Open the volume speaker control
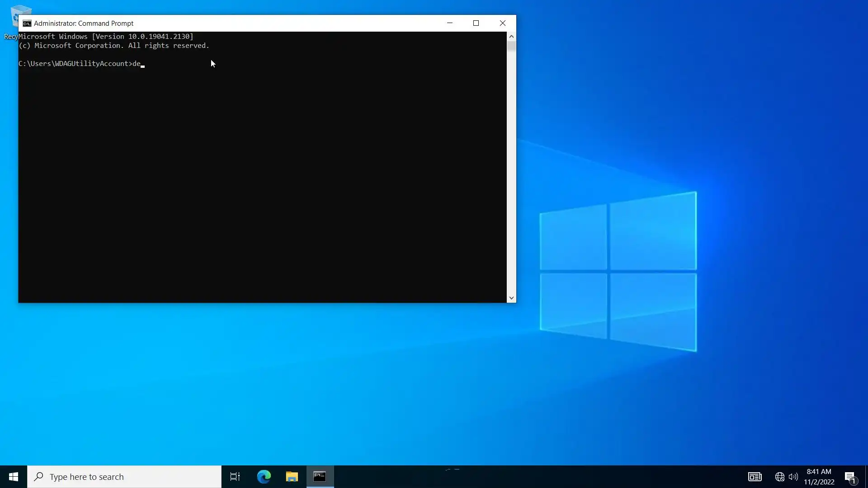 coord(793,477)
